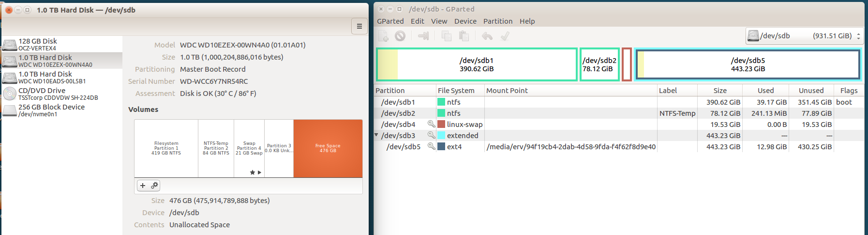This screenshot has height=235, width=868.
Task: Click the Apply all operations checkmark
Action: 505,36
